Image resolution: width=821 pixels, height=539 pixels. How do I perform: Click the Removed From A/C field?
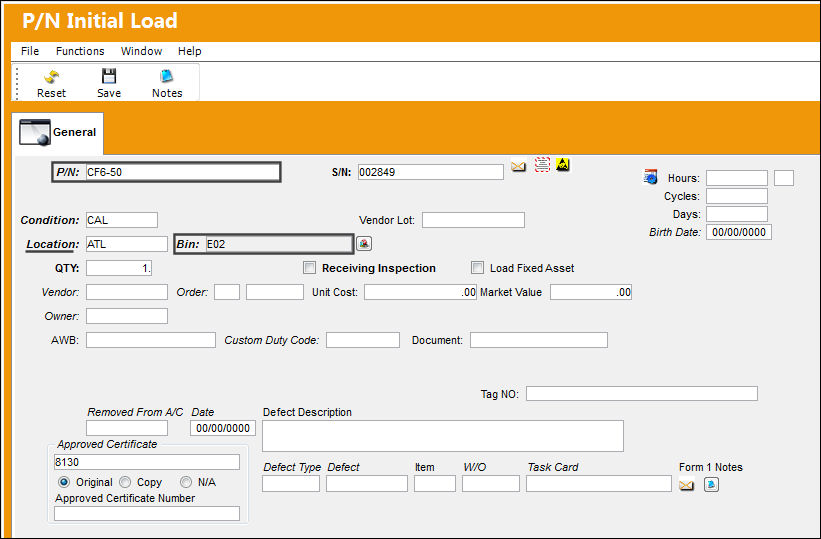tap(127, 428)
